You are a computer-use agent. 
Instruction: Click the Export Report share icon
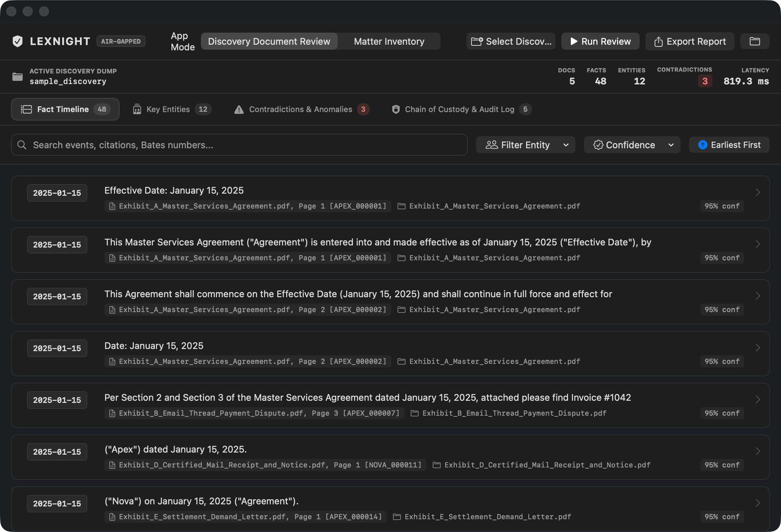pos(659,41)
